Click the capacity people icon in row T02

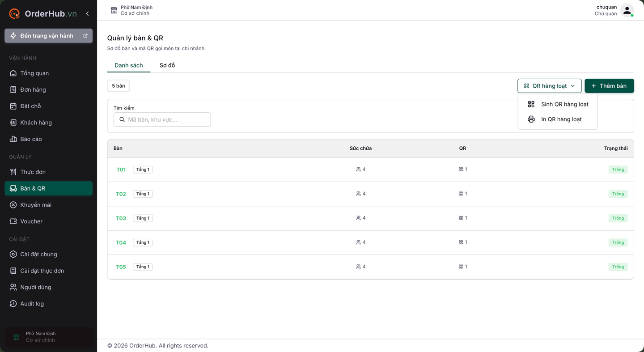358,194
